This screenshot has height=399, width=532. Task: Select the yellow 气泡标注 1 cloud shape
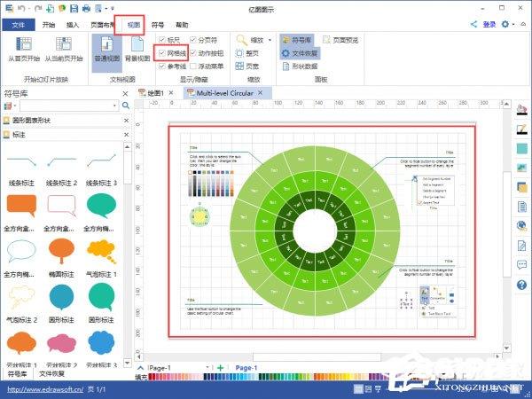point(101,251)
